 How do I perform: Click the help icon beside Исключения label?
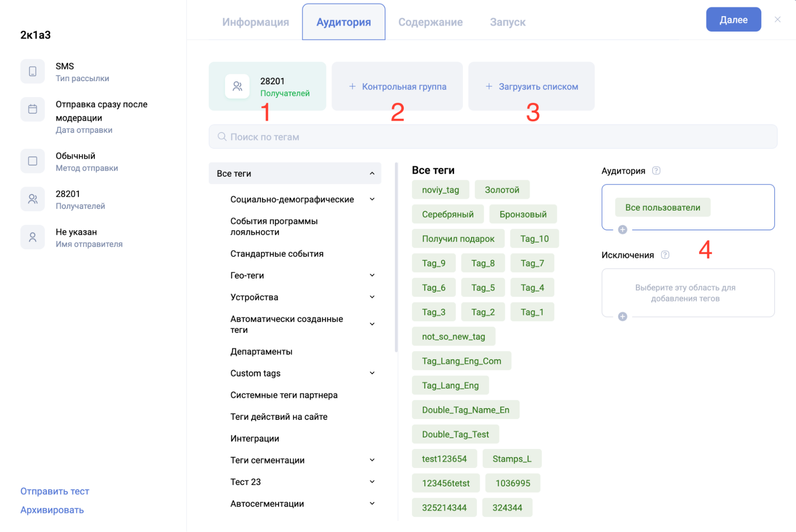pyautogui.click(x=665, y=255)
